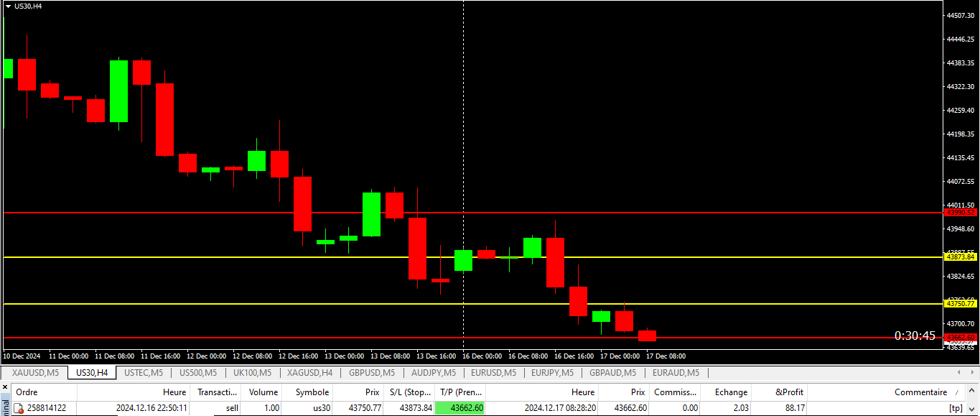The image size is (980, 416).
Task: Open the UK100,M5 chart tab
Action: tap(251, 372)
